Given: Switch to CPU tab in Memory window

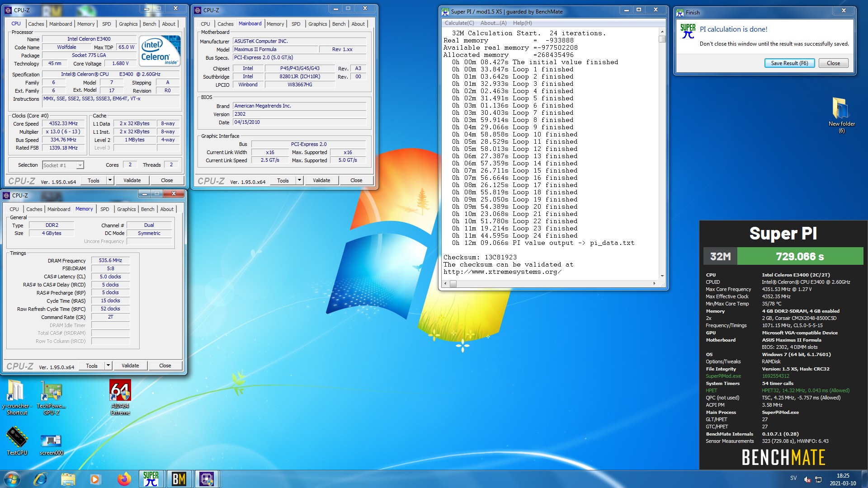Looking at the screenshot, I should click(x=14, y=209).
